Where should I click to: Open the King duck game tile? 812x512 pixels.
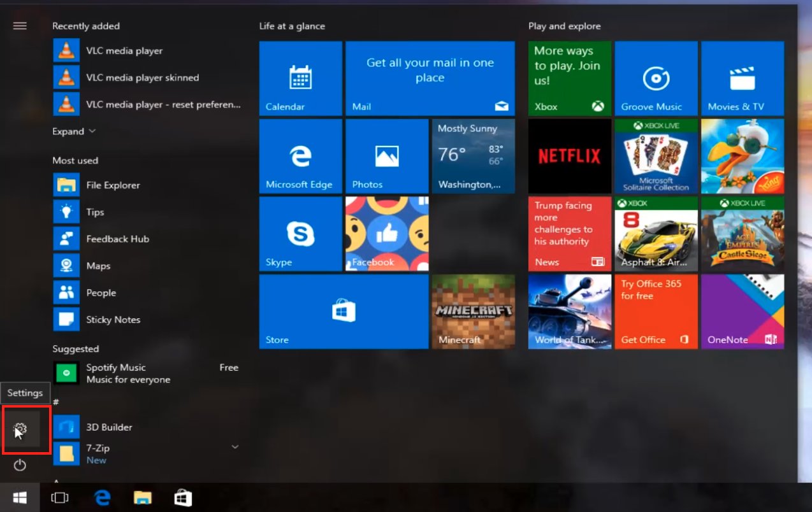tap(743, 156)
